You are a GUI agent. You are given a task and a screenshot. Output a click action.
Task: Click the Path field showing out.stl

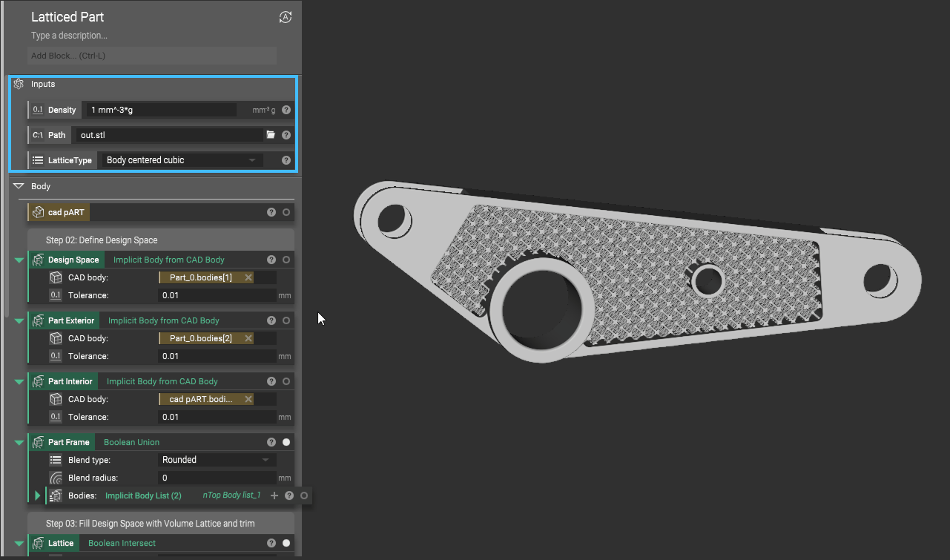(169, 135)
